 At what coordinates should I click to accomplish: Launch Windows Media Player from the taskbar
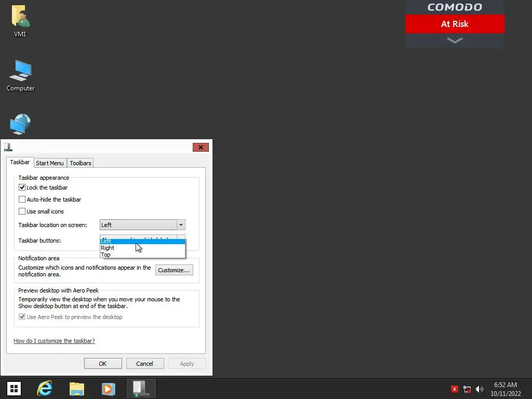108,389
